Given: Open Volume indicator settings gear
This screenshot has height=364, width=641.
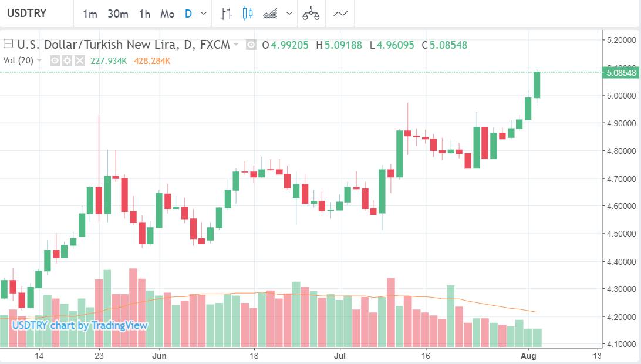Looking at the screenshot, I should pos(68,61).
